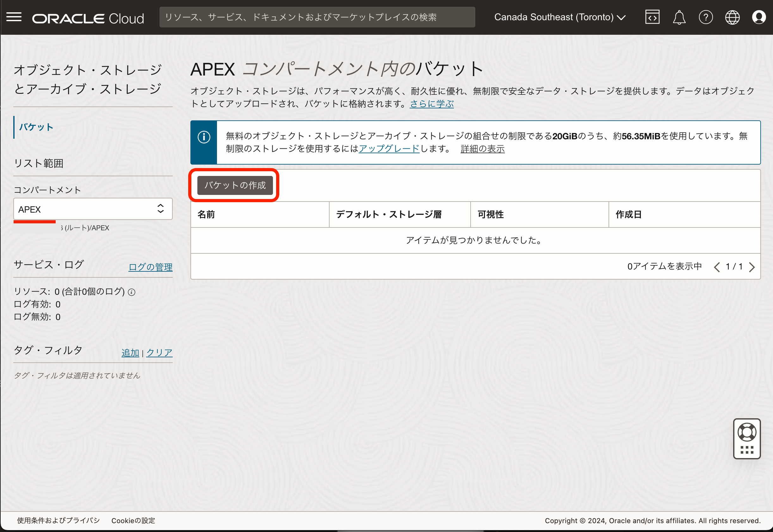Open the さらに学ぶ link
773x532 pixels.
click(431, 104)
